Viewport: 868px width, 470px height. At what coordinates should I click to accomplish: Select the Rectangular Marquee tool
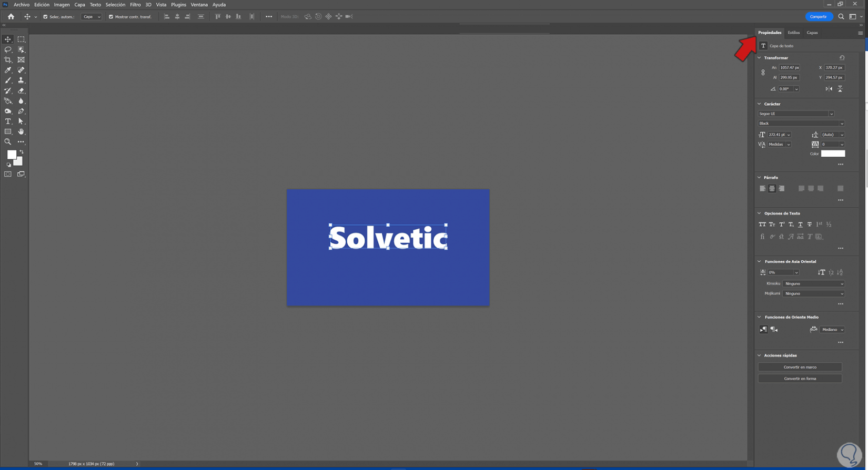[x=21, y=39]
